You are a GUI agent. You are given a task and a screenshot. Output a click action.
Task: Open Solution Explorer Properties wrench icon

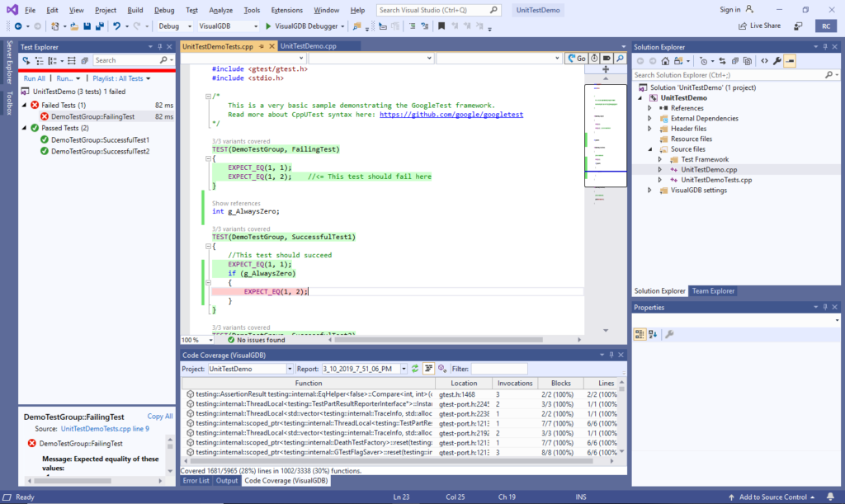778,60
